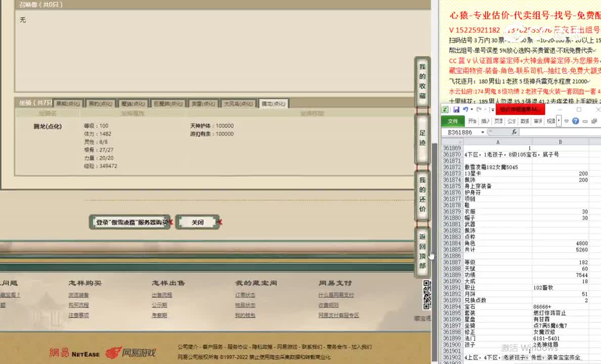Open the 我的收藏 side button
This screenshot has height=364, width=601.
(x=422, y=81)
